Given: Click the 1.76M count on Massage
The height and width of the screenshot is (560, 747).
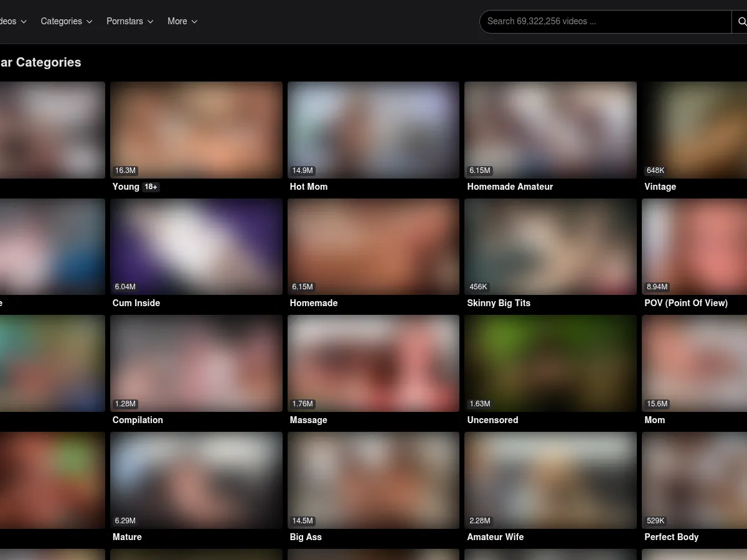Looking at the screenshot, I should [303, 404].
